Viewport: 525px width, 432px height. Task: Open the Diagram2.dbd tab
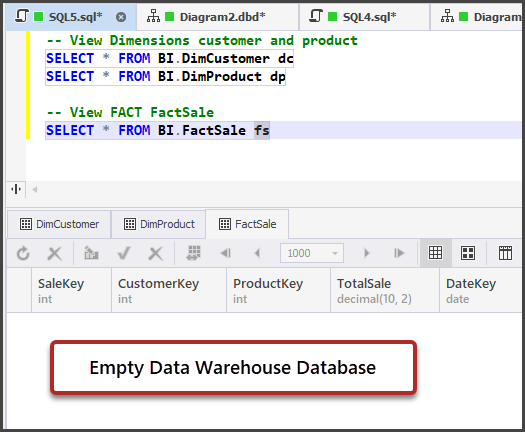coord(217,17)
